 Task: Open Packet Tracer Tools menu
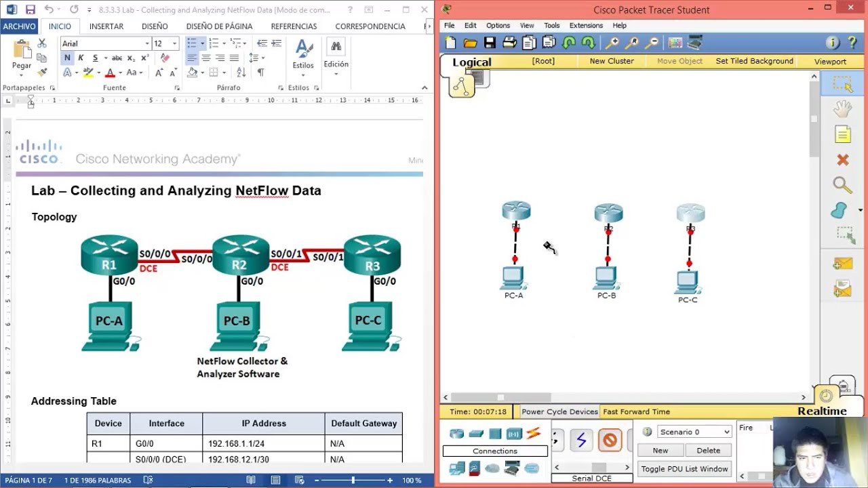tap(551, 26)
